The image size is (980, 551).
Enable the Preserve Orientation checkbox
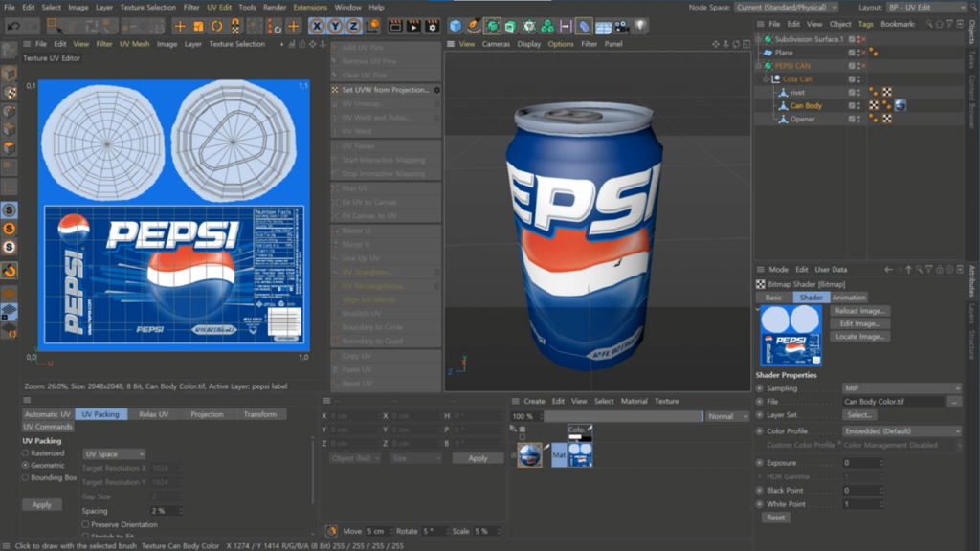coord(85,525)
